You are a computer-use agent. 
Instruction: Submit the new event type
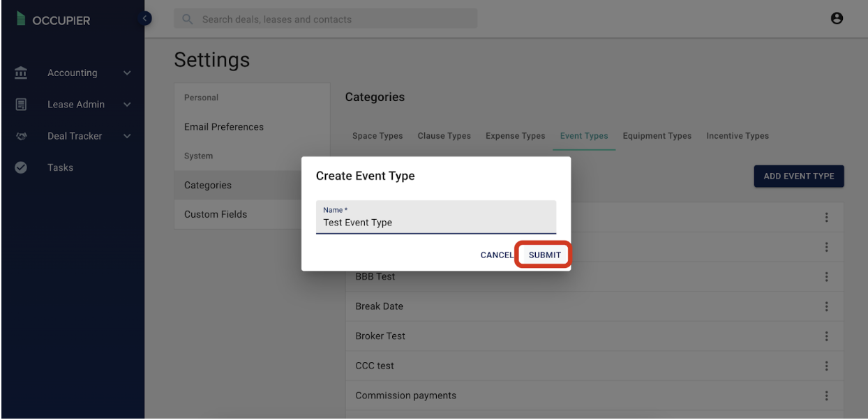pos(544,255)
